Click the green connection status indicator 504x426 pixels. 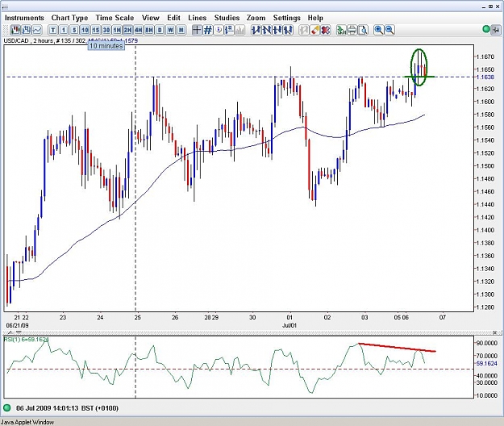pyautogui.click(x=486, y=30)
